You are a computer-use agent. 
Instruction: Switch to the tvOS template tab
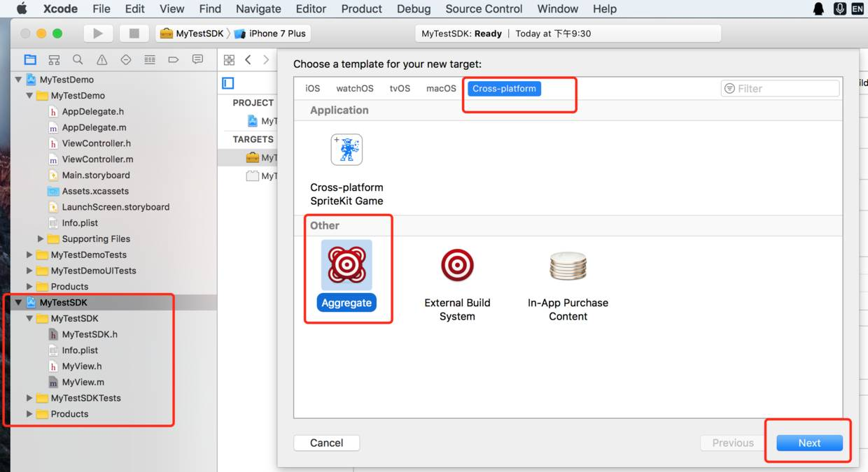pyautogui.click(x=400, y=88)
